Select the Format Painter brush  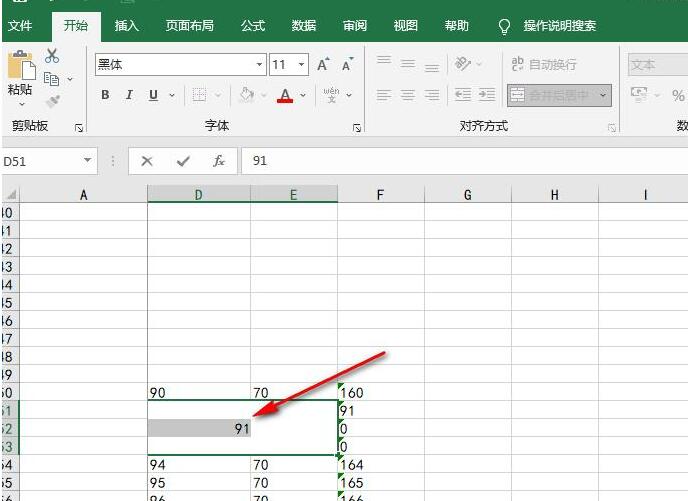[x=52, y=102]
